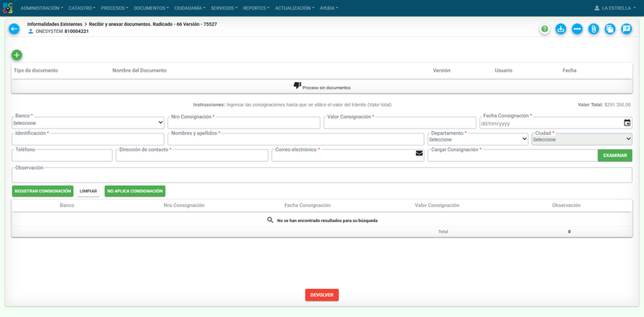Click the Informalidades Existentes breadcrumb
Screen dimensions: 644x317
(x=55, y=24)
